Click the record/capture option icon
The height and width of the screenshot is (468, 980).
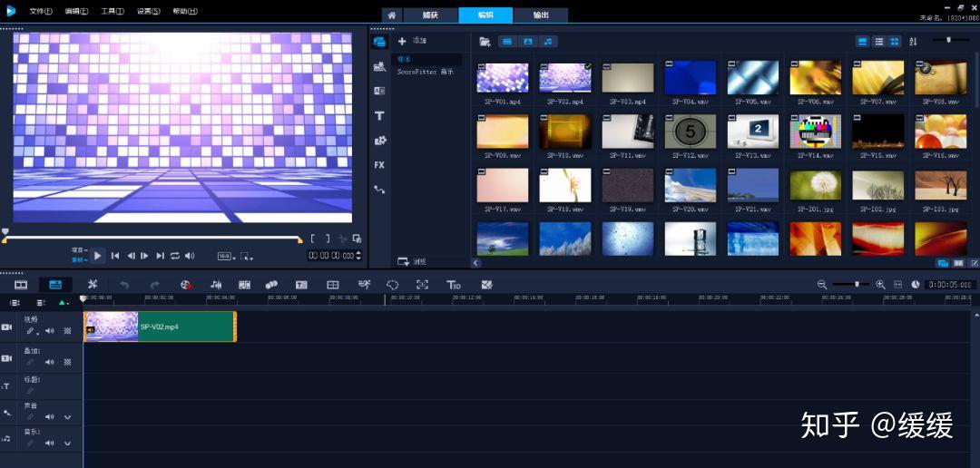185,285
